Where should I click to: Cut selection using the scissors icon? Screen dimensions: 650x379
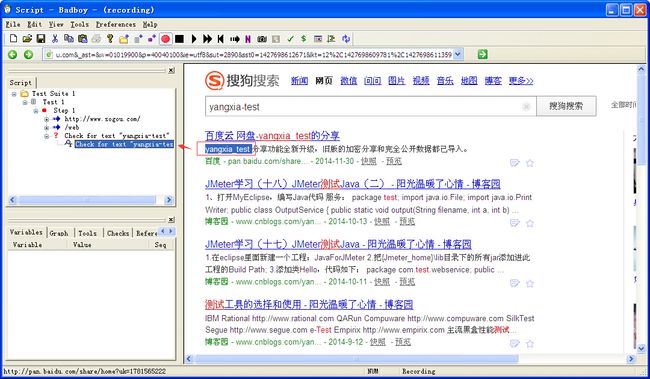pyautogui.click(x=55, y=39)
